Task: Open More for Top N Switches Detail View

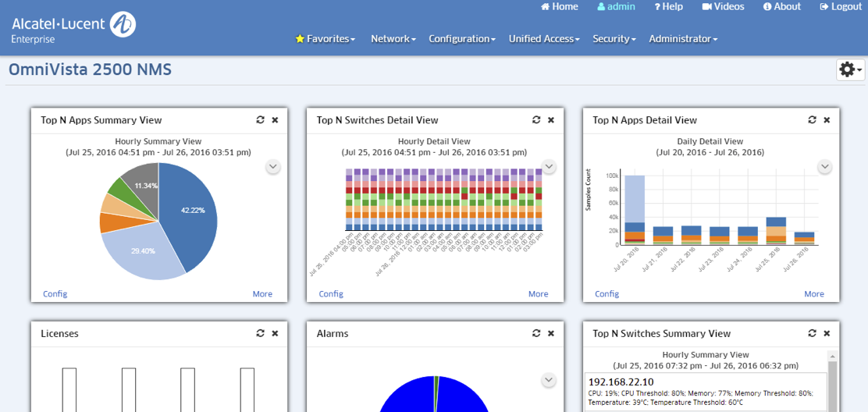Action: point(538,293)
